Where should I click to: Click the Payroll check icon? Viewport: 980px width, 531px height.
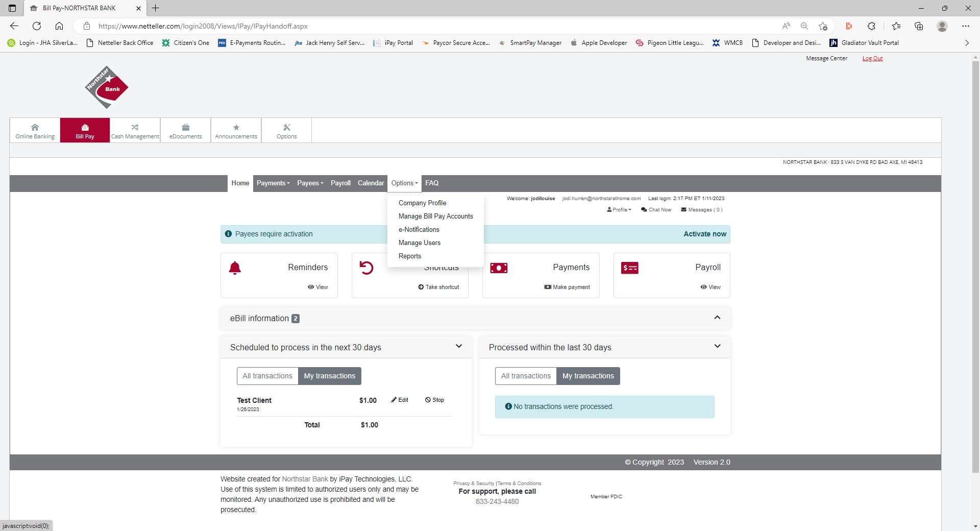[x=629, y=268]
